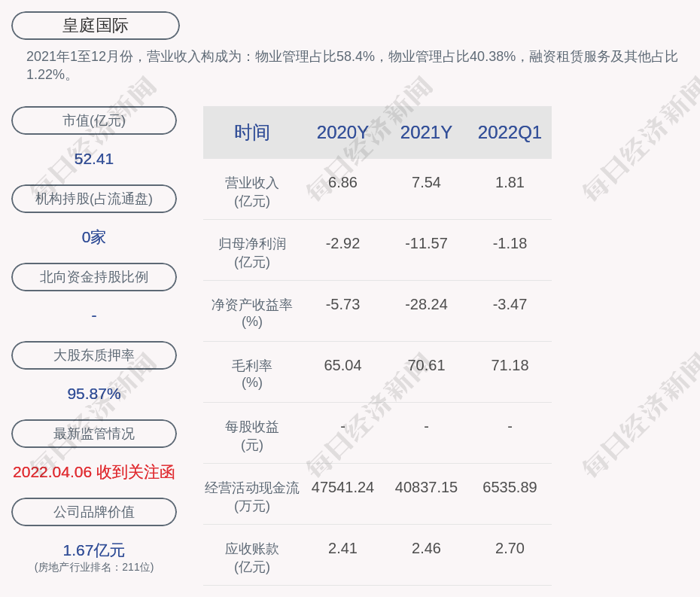Click cash flow value 47541.24
The image size is (700, 597).
coord(342,487)
